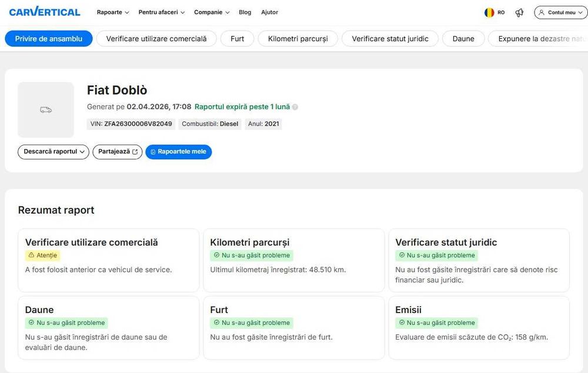Open the Kilometri parcurși summary card
Viewport: 588px width, 373px height.
[293, 260]
